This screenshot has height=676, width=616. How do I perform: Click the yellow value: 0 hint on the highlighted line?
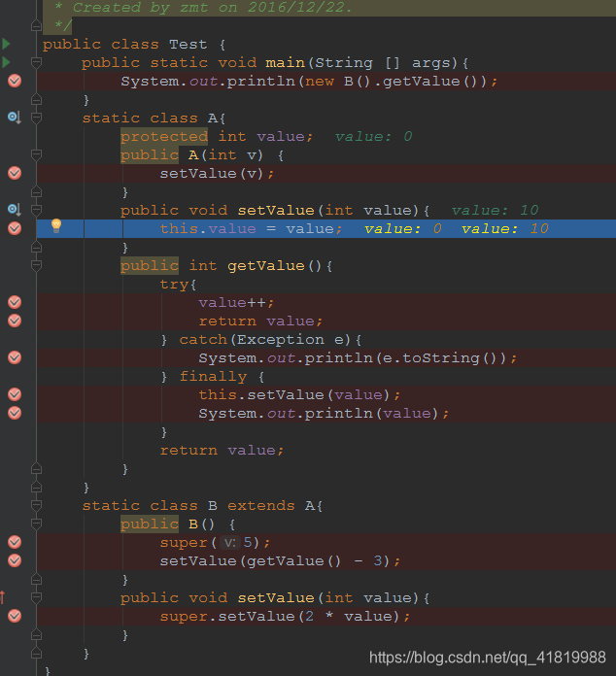pos(403,229)
